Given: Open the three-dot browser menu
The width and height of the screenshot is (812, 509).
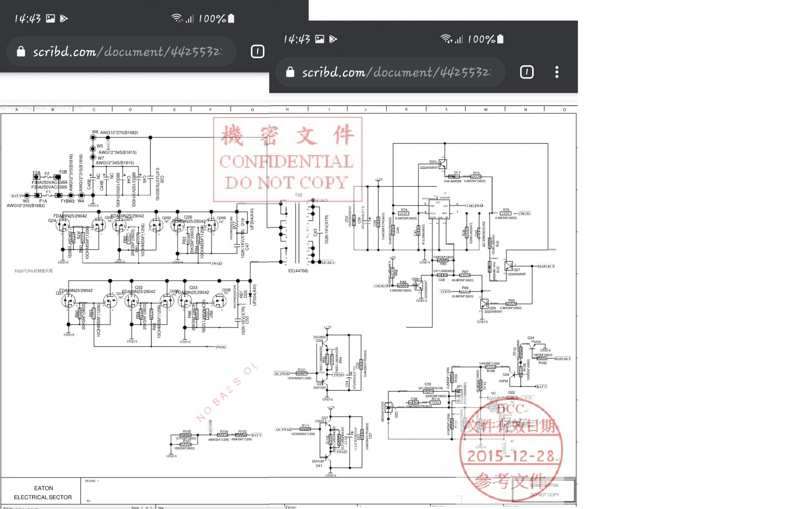Looking at the screenshot, I should click(557, 72).
